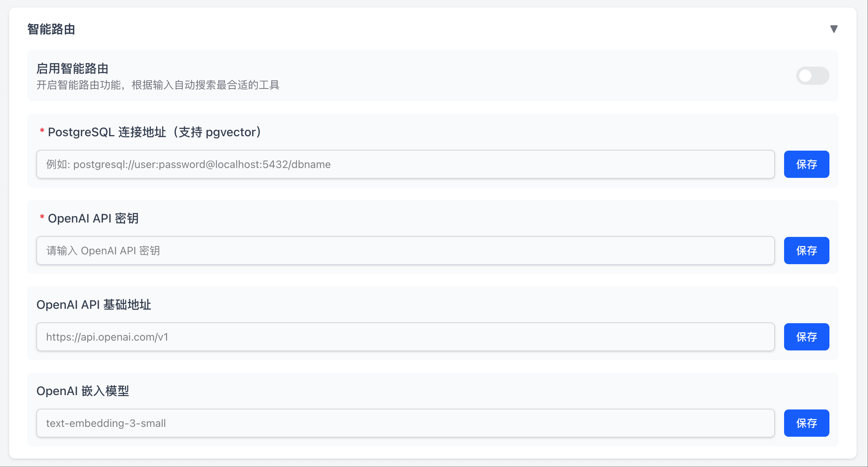Click the OpenAI API 密钥 field label

pos(93,218)
